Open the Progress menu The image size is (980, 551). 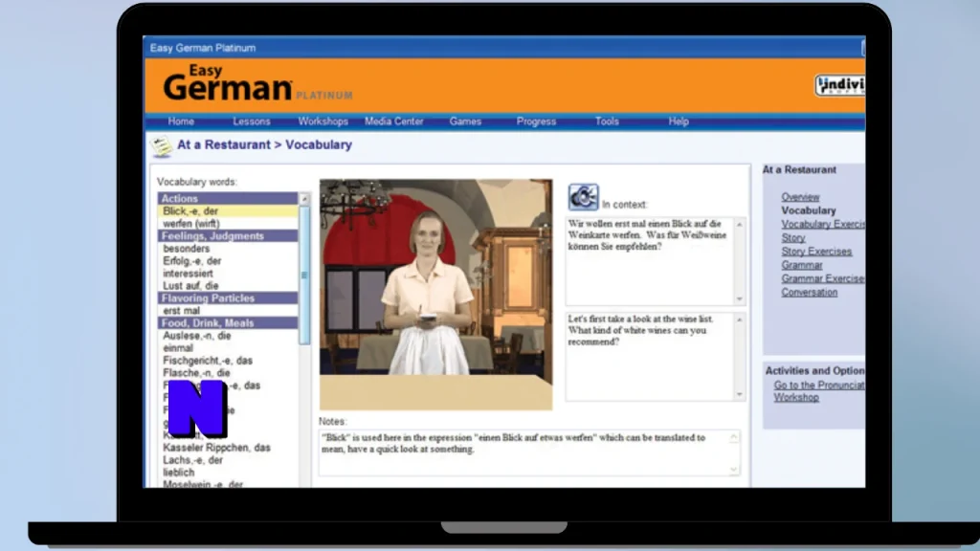point(536,121)
